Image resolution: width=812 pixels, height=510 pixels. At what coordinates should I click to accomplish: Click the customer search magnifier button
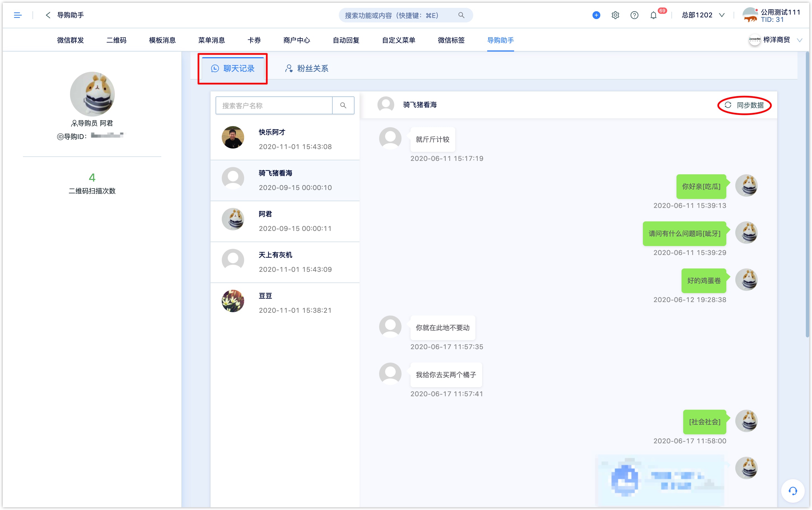pos(343,106)
